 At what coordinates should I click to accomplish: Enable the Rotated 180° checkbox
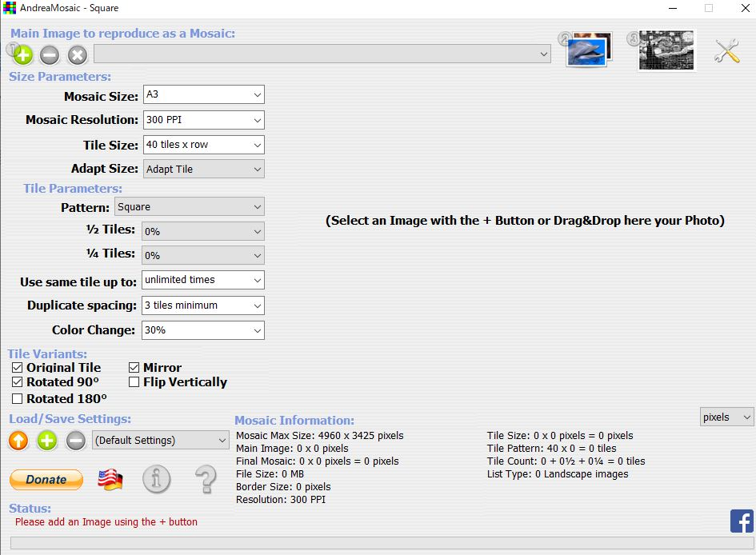[18, 399]
